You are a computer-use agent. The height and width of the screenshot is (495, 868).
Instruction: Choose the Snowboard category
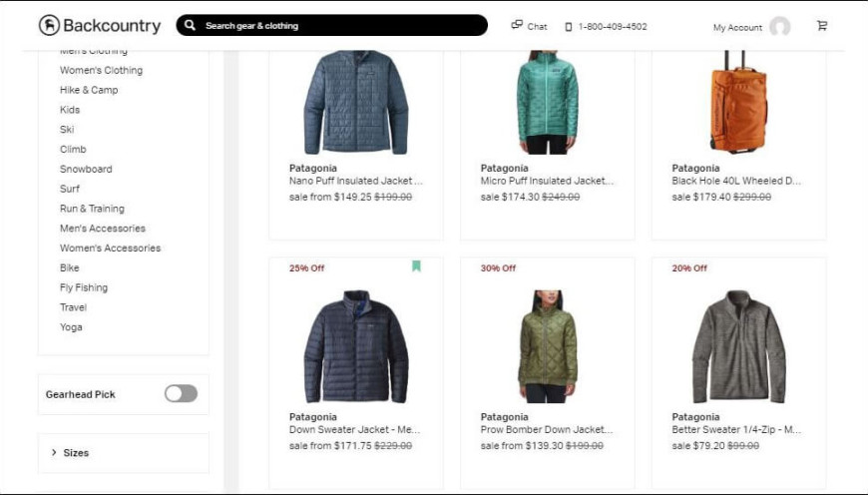[x=86, y=169]
